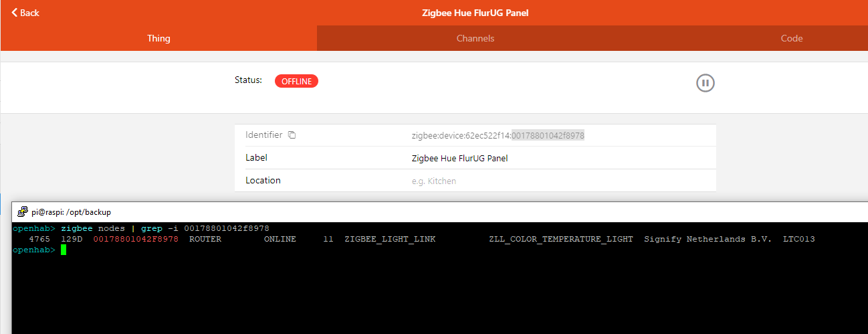Open the Code tab
This screenshot has height=334, width=868.
[792, 38]
